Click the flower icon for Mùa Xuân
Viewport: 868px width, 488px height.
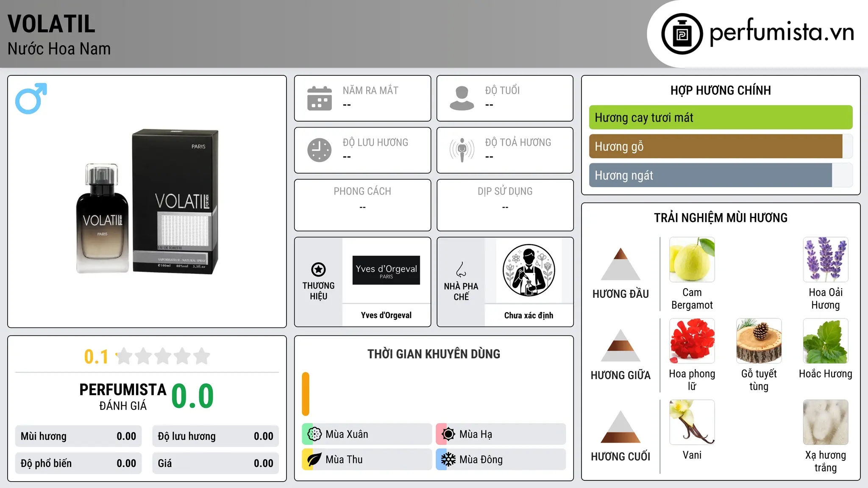click(x=314, y=434)
